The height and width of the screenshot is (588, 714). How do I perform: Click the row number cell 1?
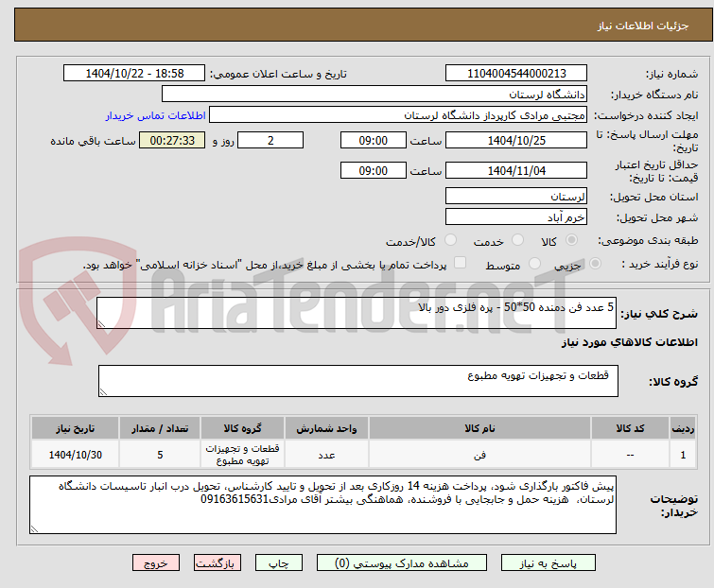click(x=683, y=455)
